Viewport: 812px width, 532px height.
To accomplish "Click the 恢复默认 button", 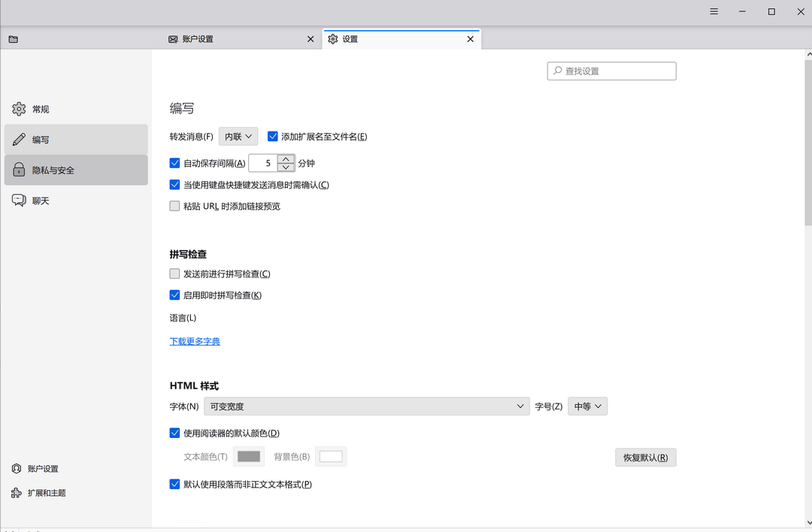I will [645, 457].
